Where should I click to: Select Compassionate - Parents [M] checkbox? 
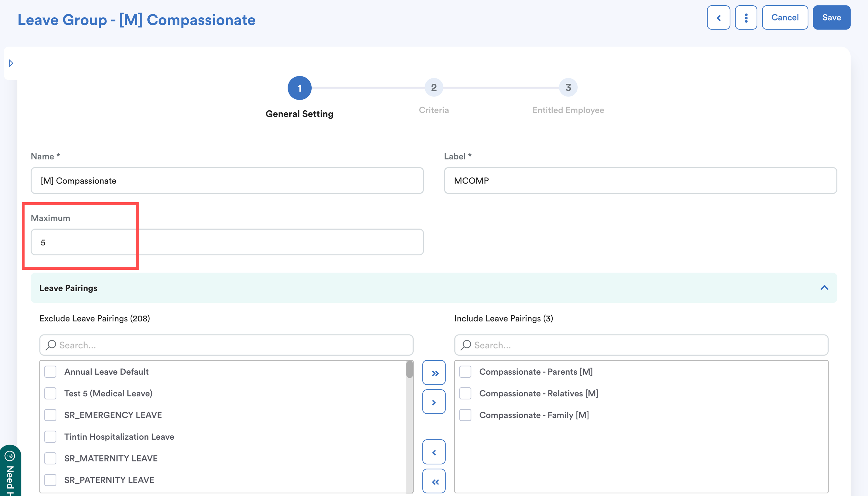[x=465, y=372]
